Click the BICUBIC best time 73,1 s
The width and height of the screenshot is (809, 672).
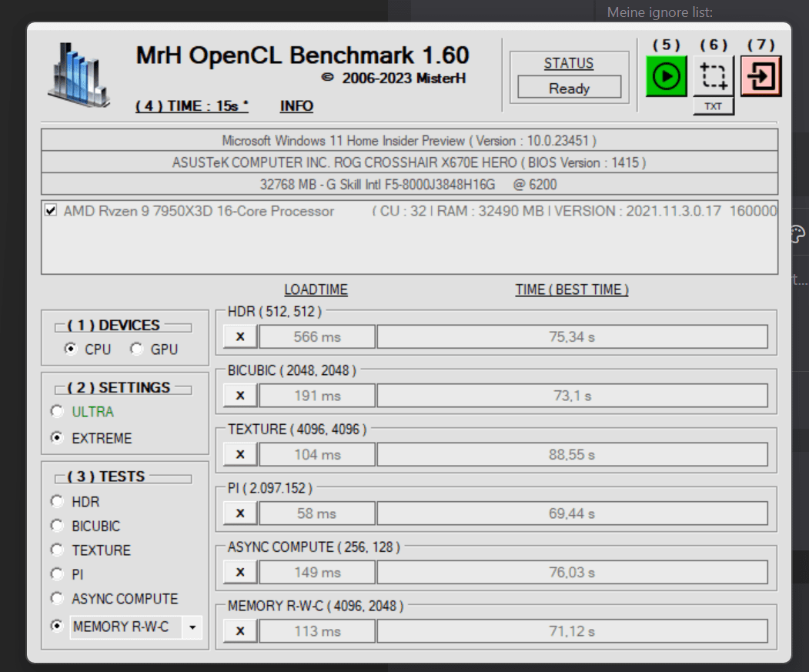(x=572, y=396)
